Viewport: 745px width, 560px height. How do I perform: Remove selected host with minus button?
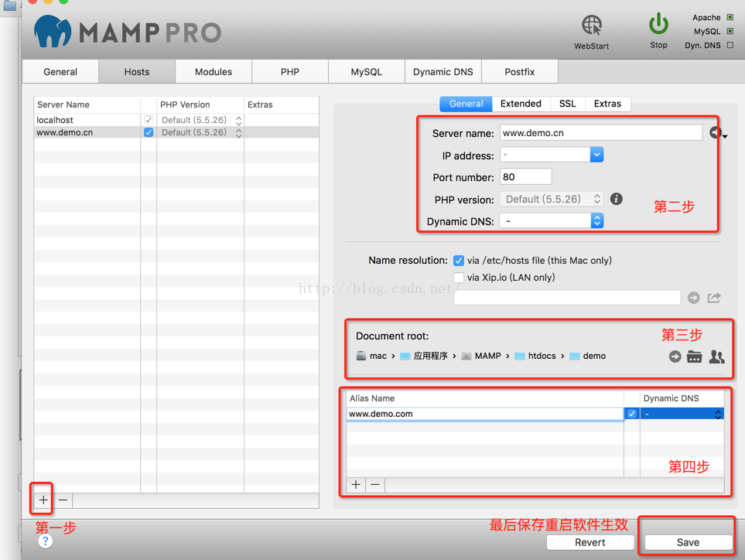(63, 500)
